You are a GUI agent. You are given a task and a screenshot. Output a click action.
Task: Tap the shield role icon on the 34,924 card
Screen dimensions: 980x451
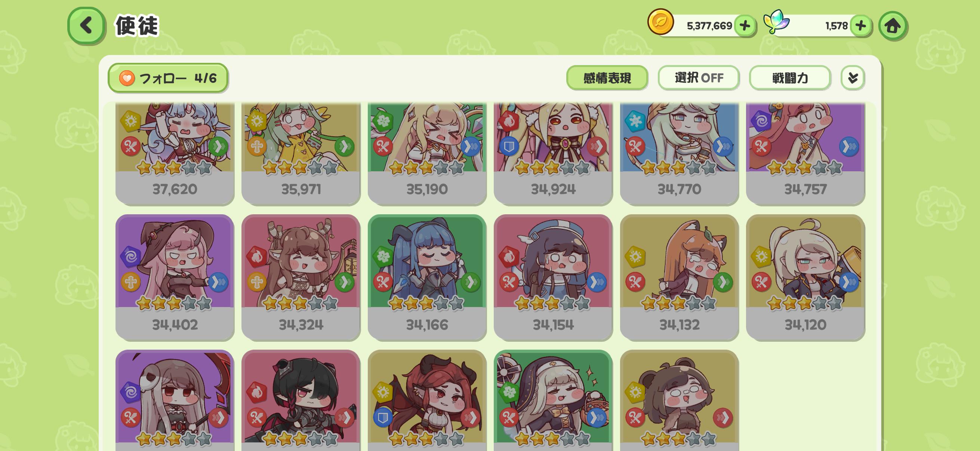tap(509, 146)
